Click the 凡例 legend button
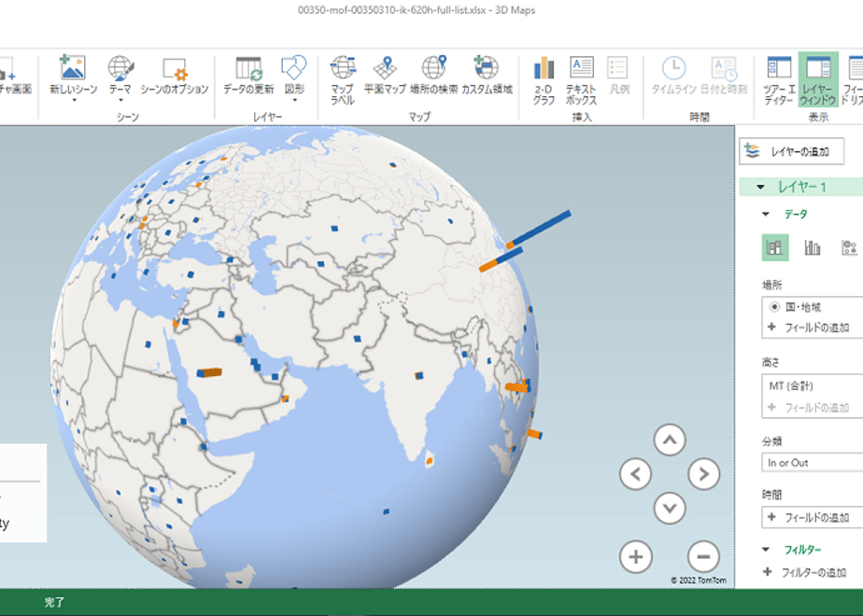863x616 pixels. (x=619, y=76)
